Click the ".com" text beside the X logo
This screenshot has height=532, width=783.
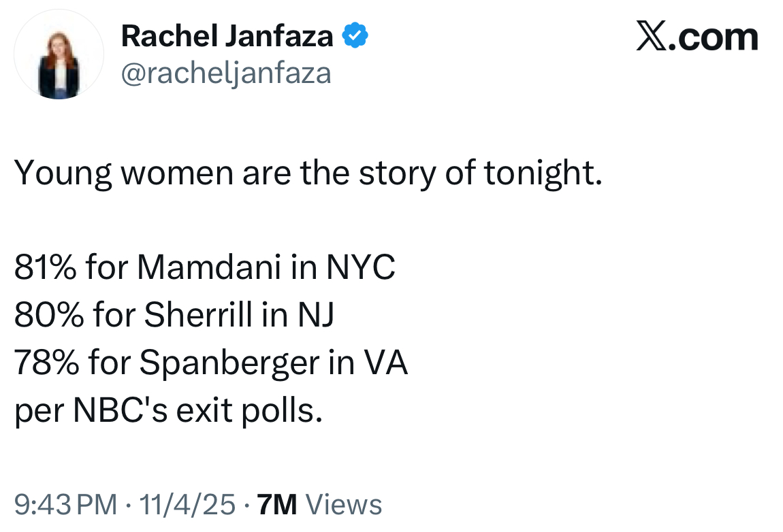(714, 37)
